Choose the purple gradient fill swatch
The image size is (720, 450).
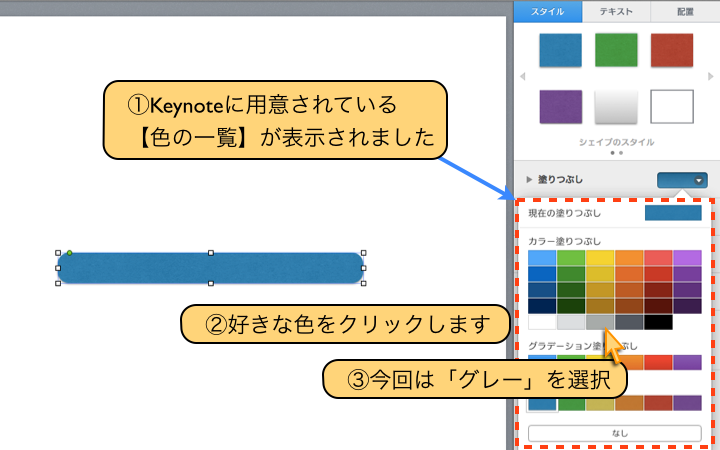(687, 362)
